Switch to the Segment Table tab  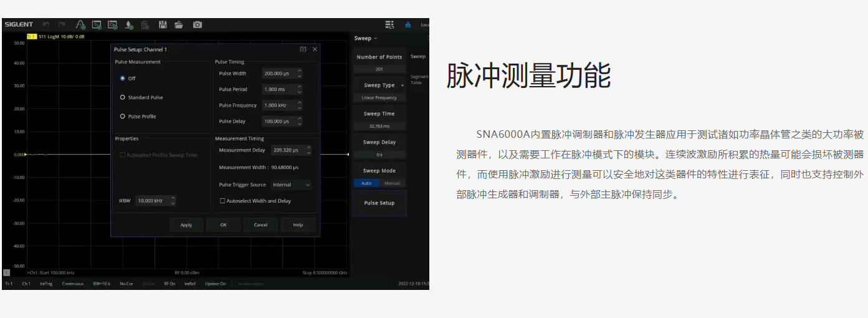point(419,80)
